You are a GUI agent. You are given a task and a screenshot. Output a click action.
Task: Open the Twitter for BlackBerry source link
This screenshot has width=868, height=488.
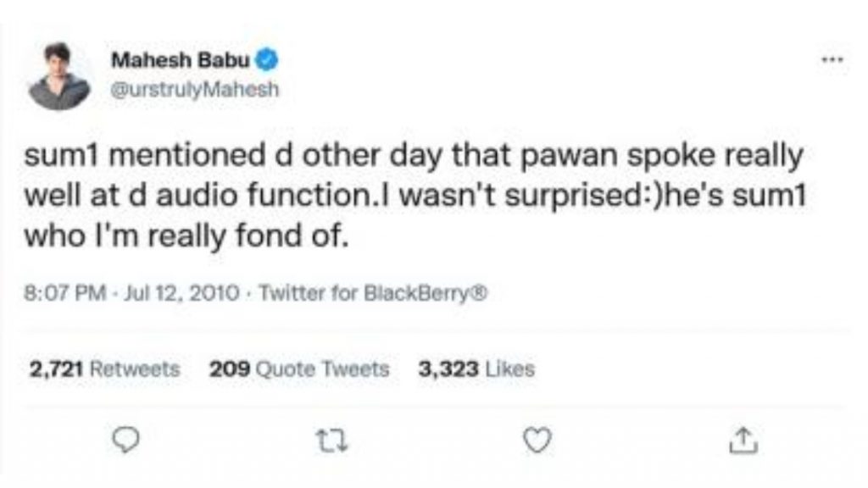click(373, 294)
